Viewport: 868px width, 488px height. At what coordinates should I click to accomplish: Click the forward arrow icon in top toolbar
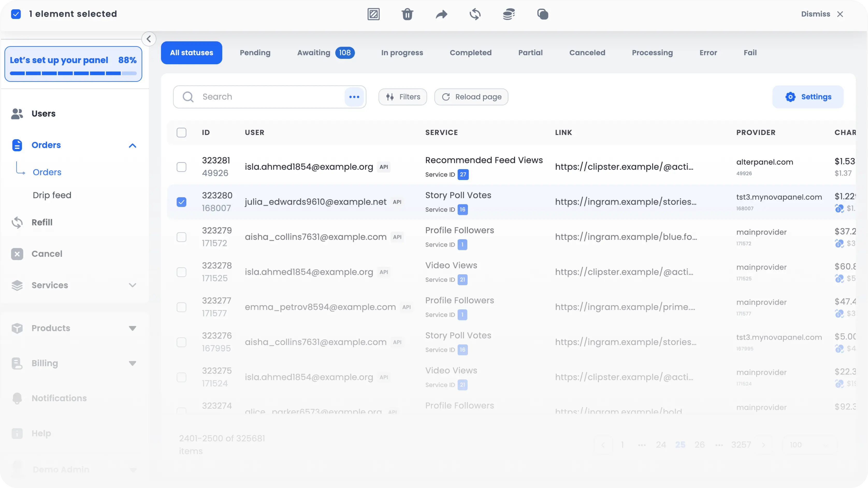441,14
